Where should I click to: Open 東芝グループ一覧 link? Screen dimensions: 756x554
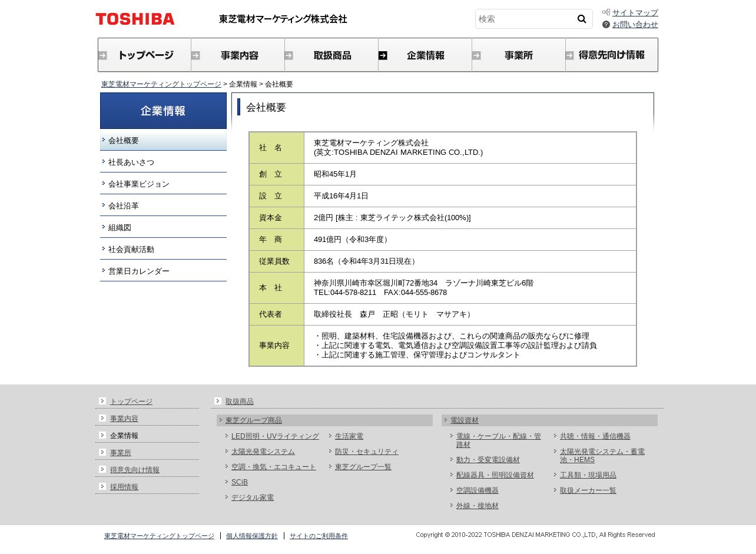coord(363,467)
